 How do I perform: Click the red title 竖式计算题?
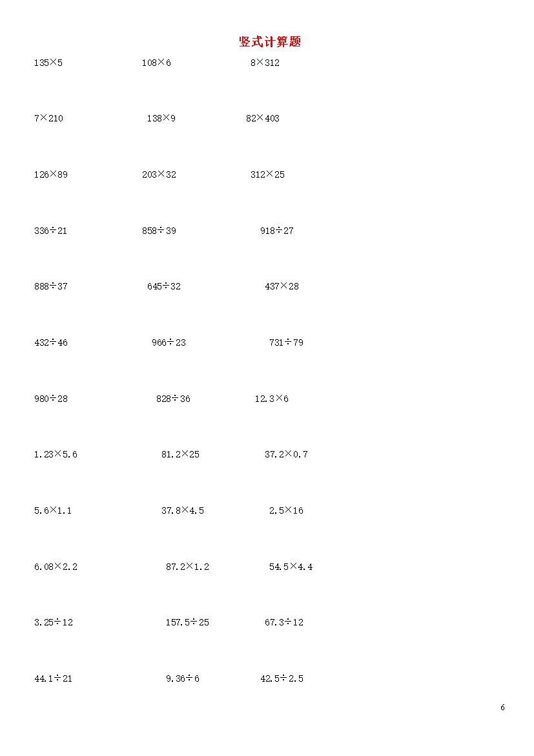[x=270, y=42]
